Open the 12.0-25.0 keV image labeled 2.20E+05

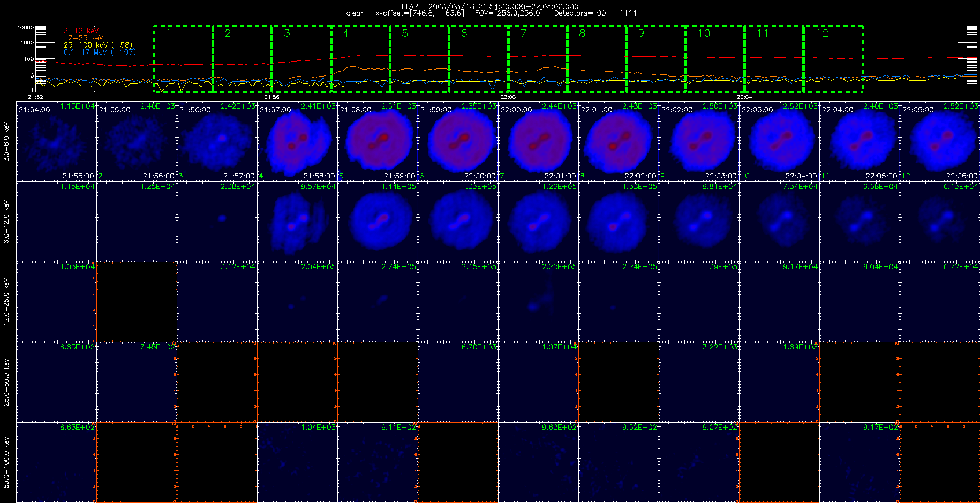point(538,301)
